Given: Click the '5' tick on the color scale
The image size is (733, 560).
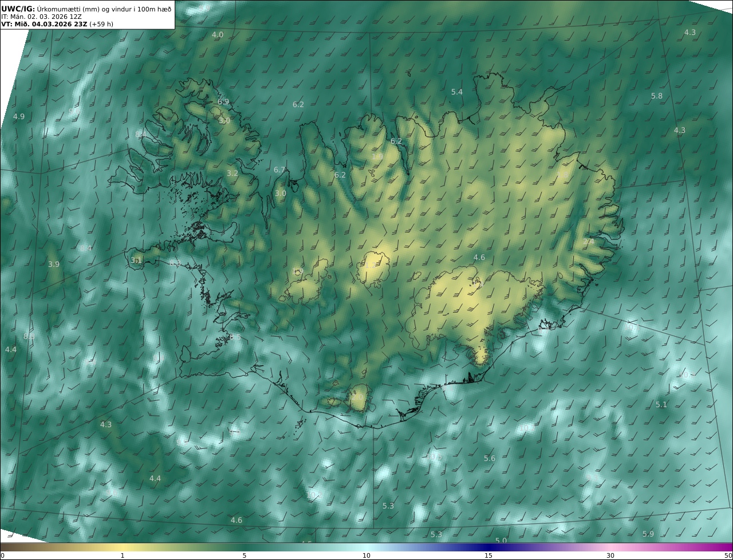Looking at the screenshot, I should (x=245, y=555).
